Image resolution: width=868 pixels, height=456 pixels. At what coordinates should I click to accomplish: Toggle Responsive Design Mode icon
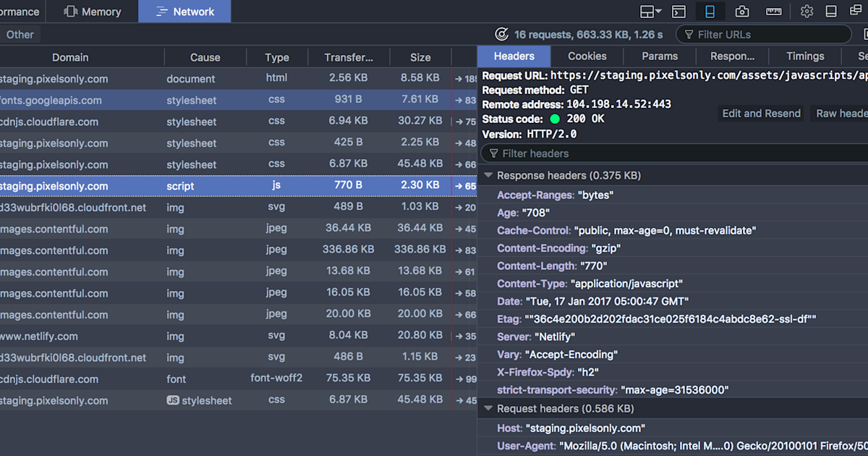click(x=710, y=12)
